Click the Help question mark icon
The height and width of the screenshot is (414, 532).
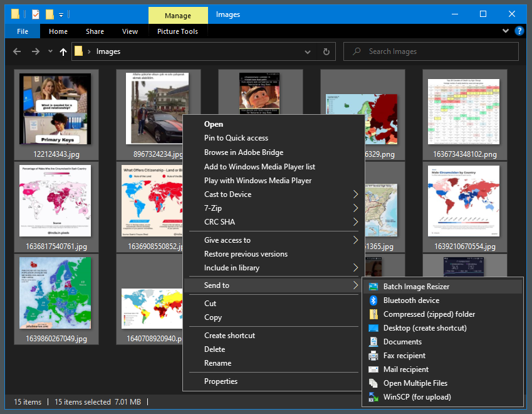pyautogui.click(x=519, y=31)
